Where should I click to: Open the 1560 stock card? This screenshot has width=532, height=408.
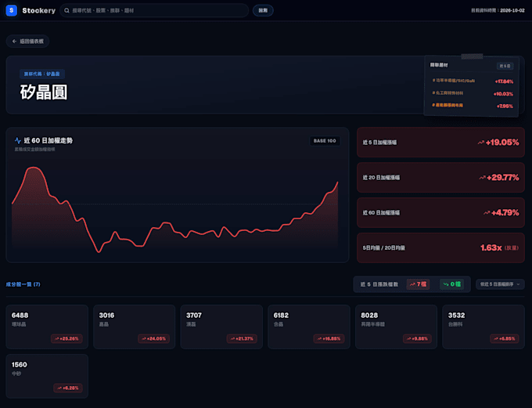47,376
